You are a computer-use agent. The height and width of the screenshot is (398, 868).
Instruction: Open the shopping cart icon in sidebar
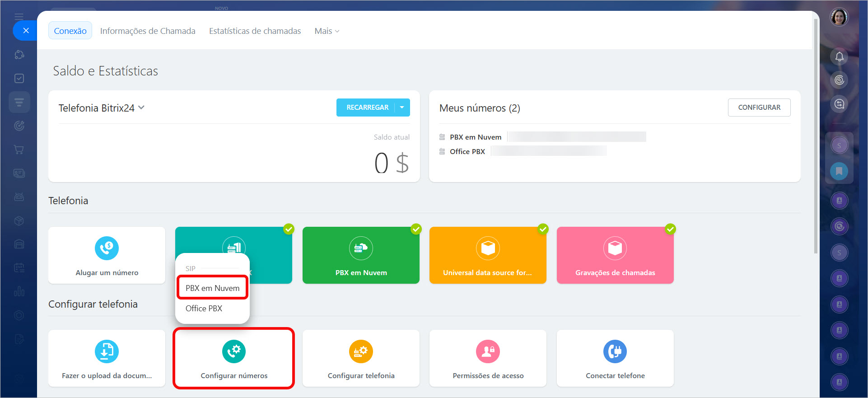[x=19, y=150]
